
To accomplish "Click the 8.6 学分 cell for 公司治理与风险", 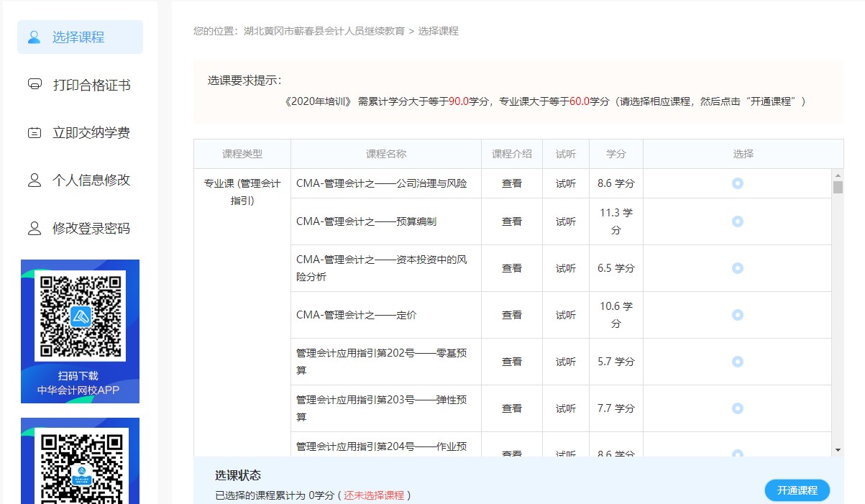I will tap(616, 183).
